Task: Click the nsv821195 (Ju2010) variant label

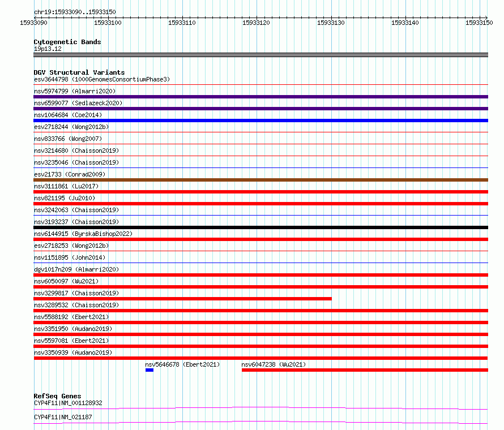Action: point(65,198)
